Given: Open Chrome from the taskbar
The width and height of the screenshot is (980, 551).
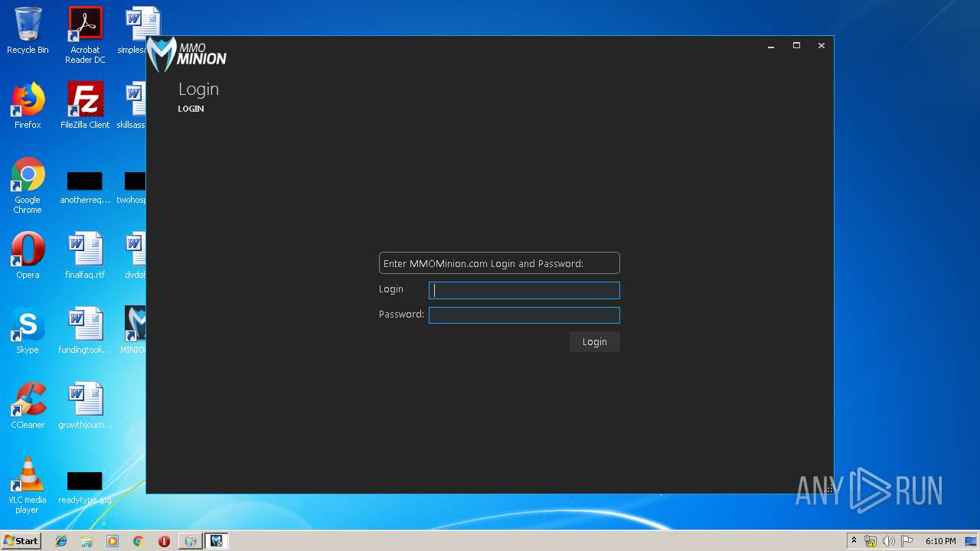Looking at the screenshot, I should [x=139, y=541].
